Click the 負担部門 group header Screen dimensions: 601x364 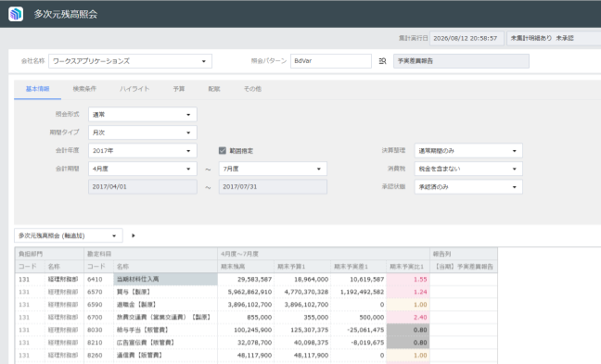[49, 254]
